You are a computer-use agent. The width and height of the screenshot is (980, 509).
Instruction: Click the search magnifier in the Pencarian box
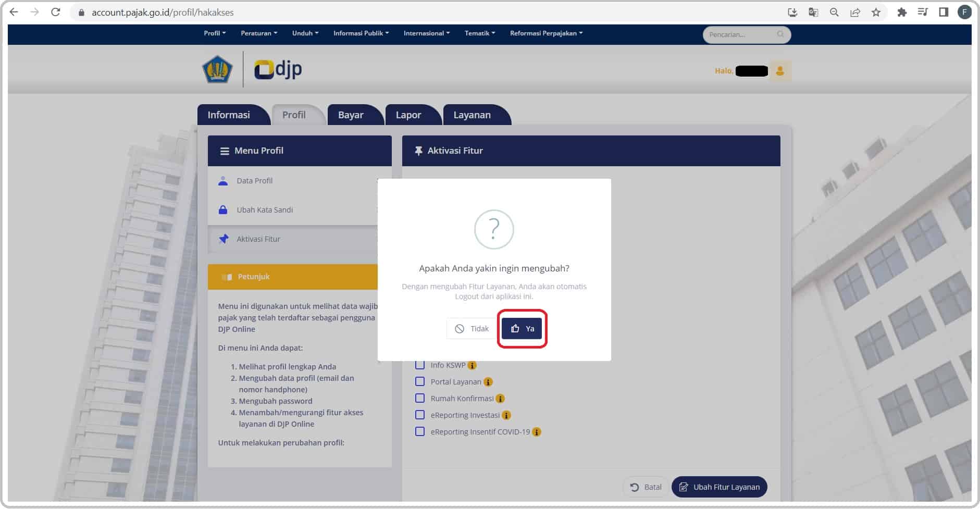point(780,34)
